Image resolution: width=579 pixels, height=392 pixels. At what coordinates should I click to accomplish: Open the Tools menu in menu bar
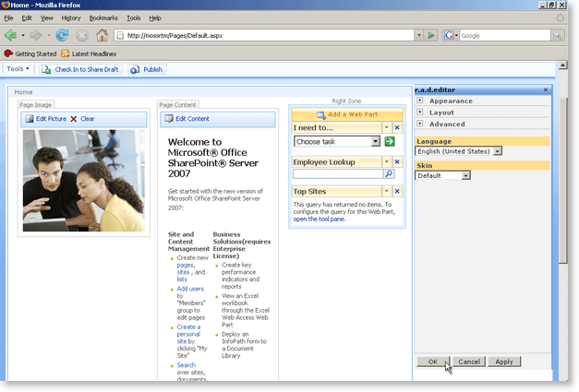[x=133, y=18]
